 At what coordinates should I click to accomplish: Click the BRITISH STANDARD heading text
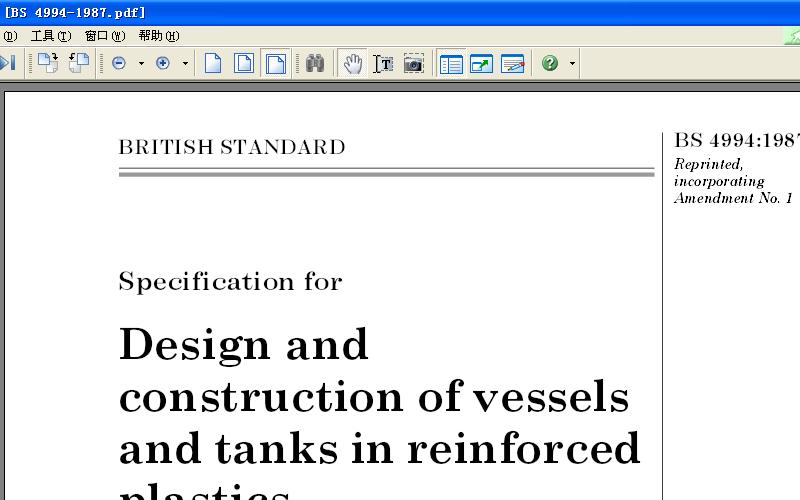tap(232, 147)
